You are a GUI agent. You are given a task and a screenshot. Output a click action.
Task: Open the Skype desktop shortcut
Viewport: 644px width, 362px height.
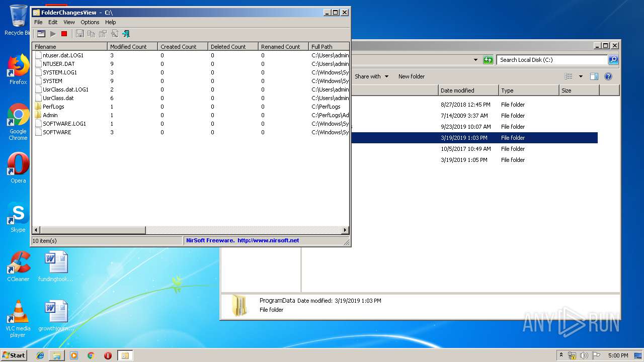pyautogui.click(x=18, y=218)
